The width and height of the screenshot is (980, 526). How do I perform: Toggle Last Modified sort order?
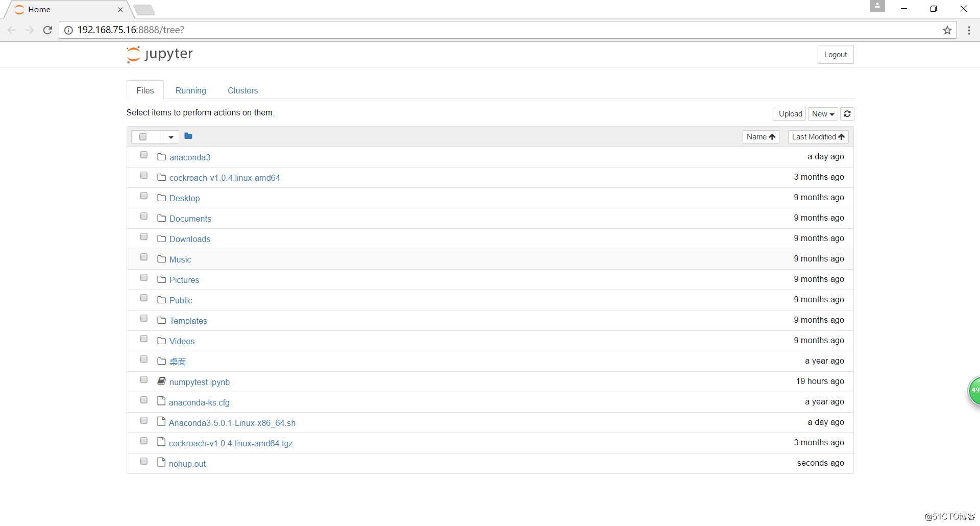point(818,136)
